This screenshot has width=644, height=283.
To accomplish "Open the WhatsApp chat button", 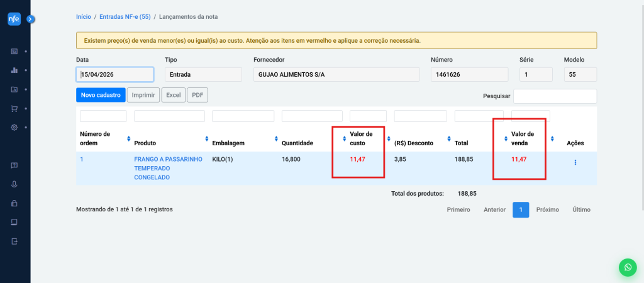I will pos(627,267).
